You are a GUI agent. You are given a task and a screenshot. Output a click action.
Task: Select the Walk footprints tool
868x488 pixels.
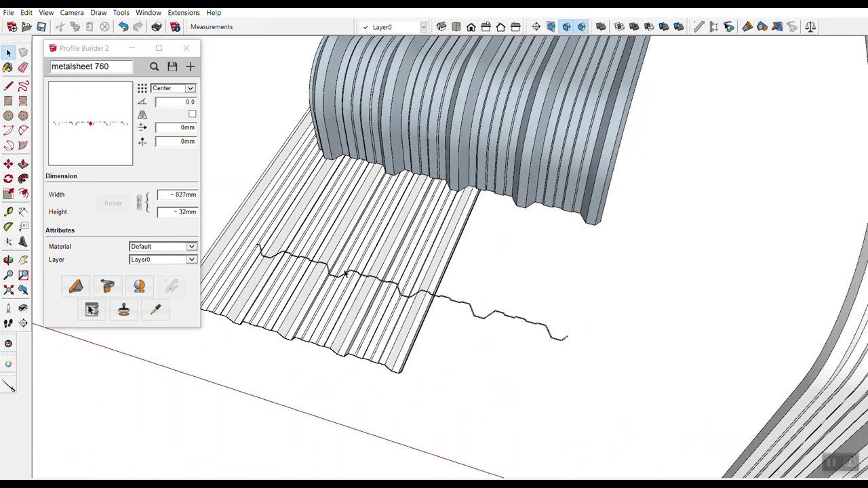coord(8,323)
